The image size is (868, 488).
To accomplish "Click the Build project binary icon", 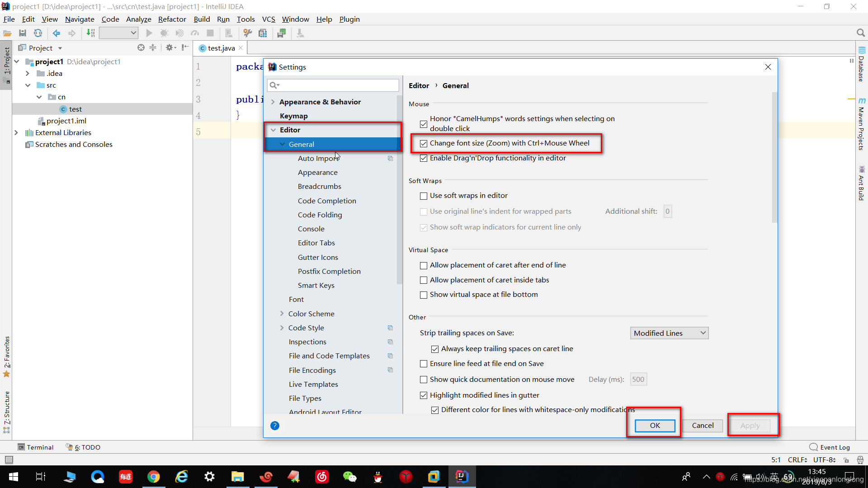I will coord(90,33).
